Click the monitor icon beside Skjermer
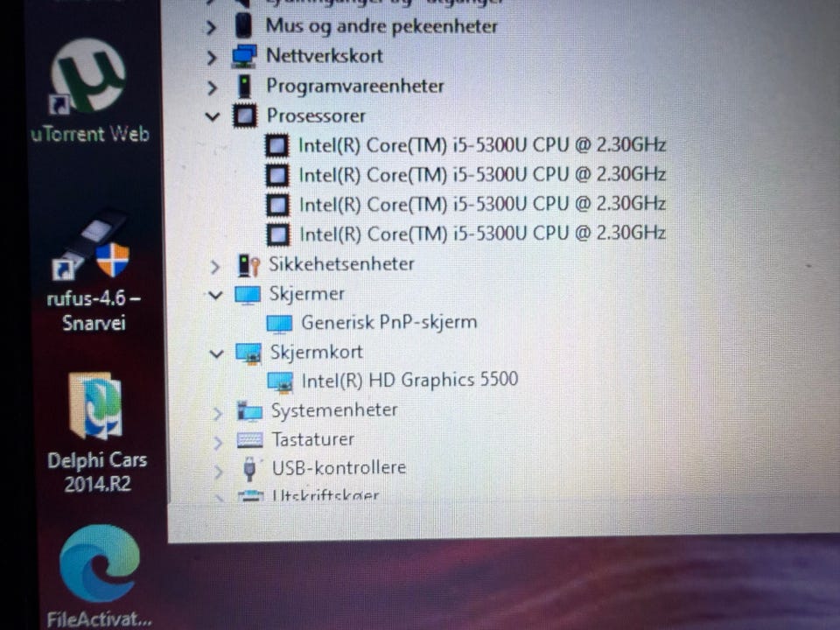The image size is (840, 630). tap(248, 295)
